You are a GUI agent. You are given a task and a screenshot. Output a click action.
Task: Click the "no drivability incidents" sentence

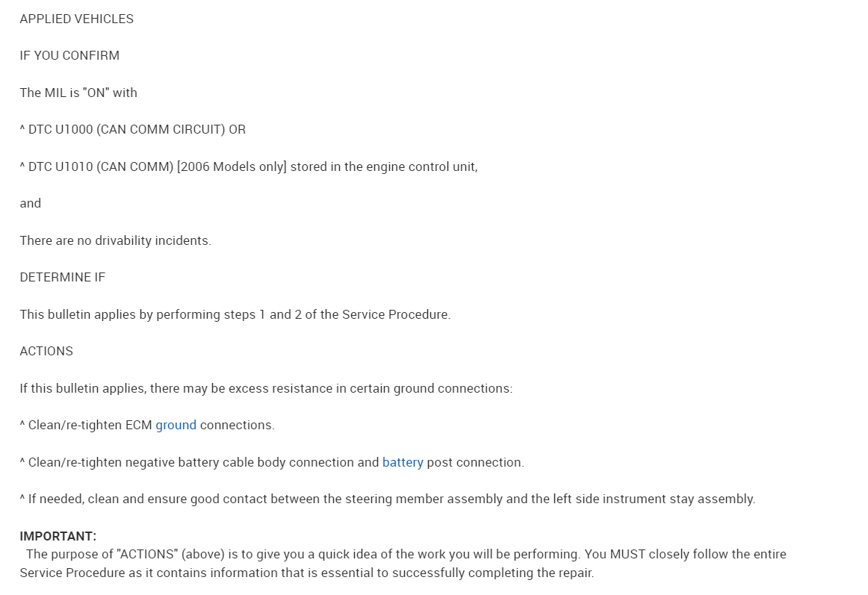coord(115,241)
